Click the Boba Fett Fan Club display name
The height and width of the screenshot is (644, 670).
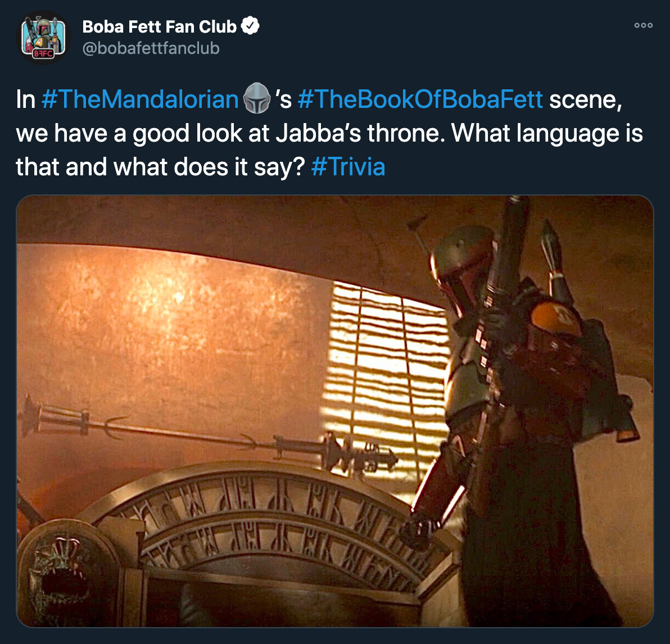click(x=160, y=26)
